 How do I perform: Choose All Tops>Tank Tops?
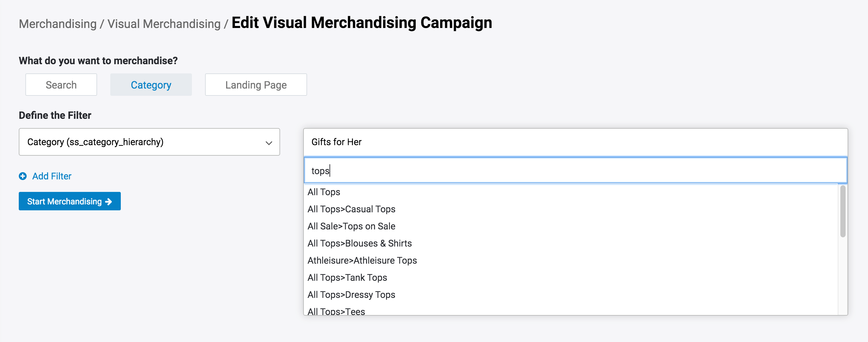pyautogui.click(x=347, y=277)
